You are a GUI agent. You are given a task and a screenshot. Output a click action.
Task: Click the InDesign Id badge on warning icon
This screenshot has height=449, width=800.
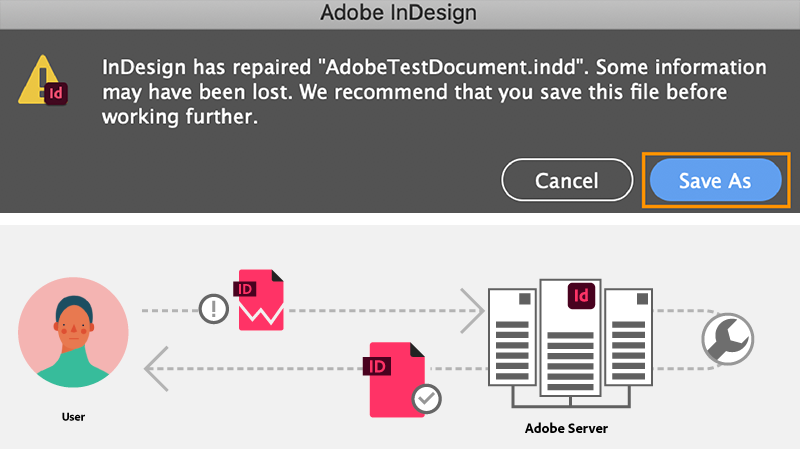pyautogui.click(x=56, y=93)
